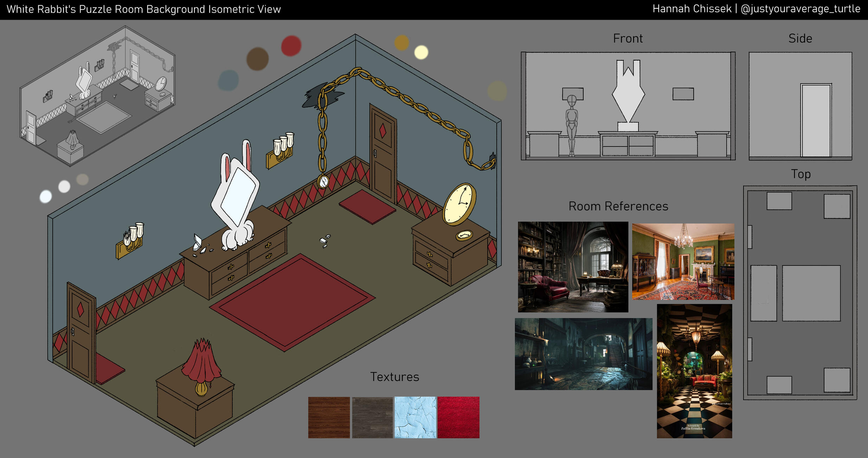
Task: Click the "Top" view label
Action: (x=801, y=174)
